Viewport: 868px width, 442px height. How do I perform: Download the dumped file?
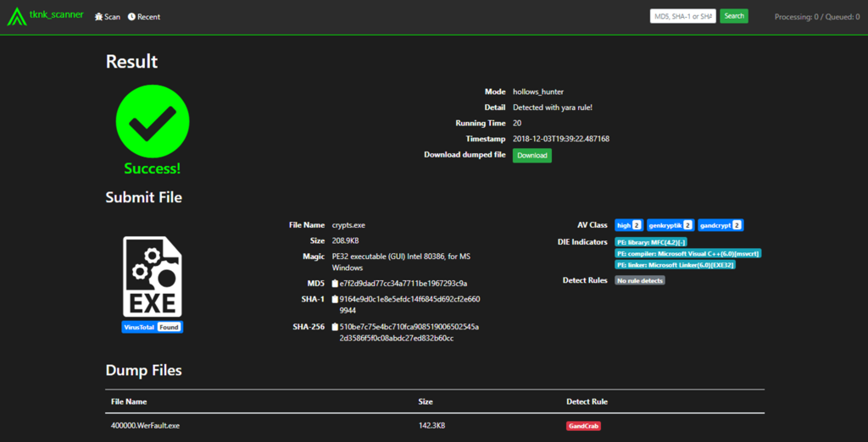pos(531,156)
